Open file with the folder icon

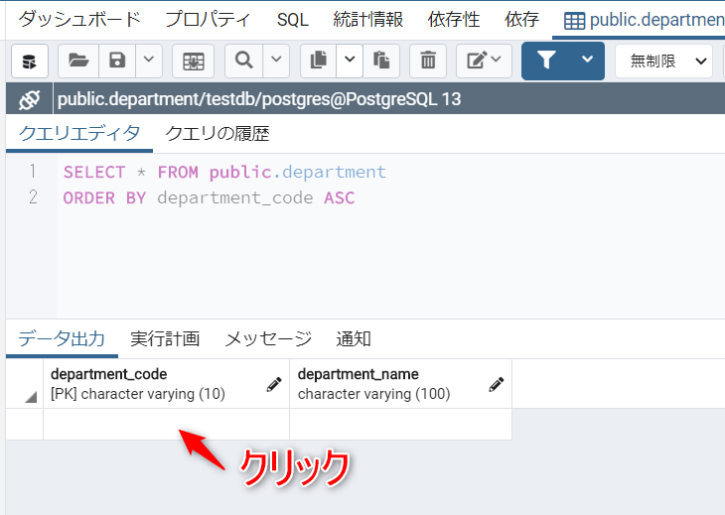[x=79, y=61]
